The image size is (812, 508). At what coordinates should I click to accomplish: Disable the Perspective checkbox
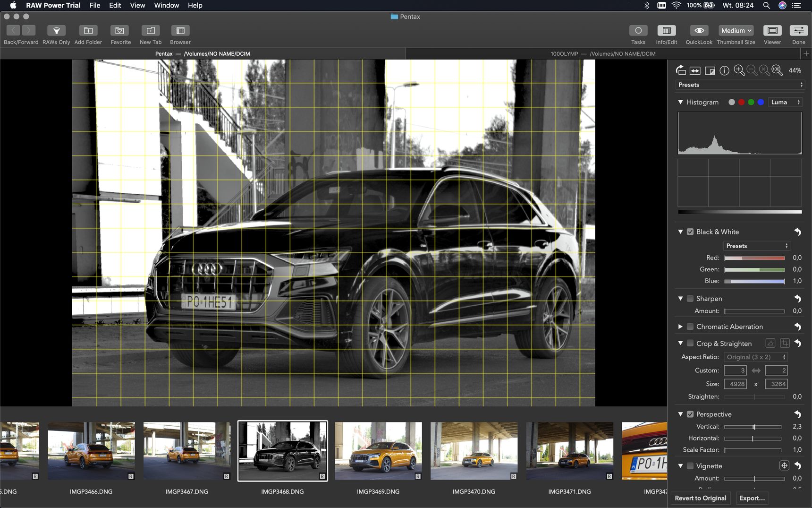[690, 414]
